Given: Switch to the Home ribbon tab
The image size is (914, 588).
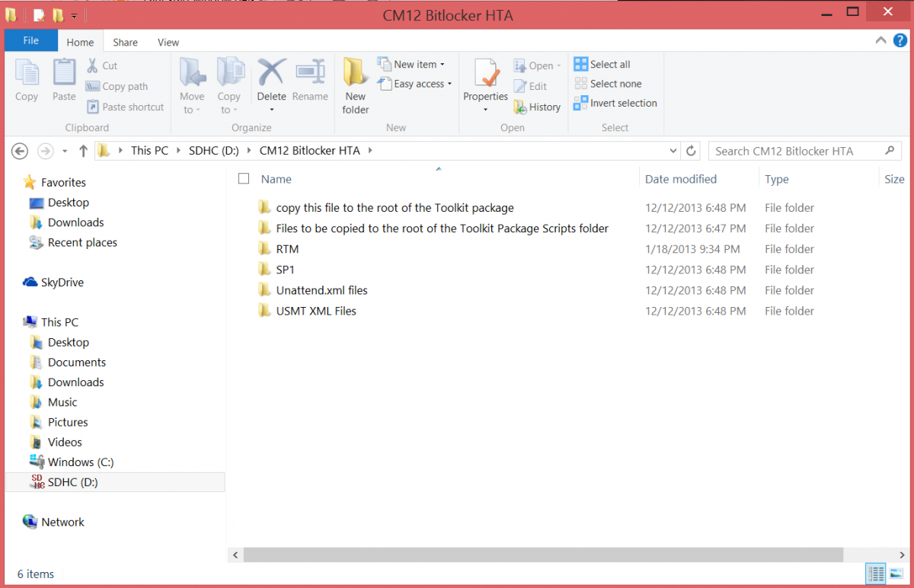Looking at the screenshot, I should point(80,43).
